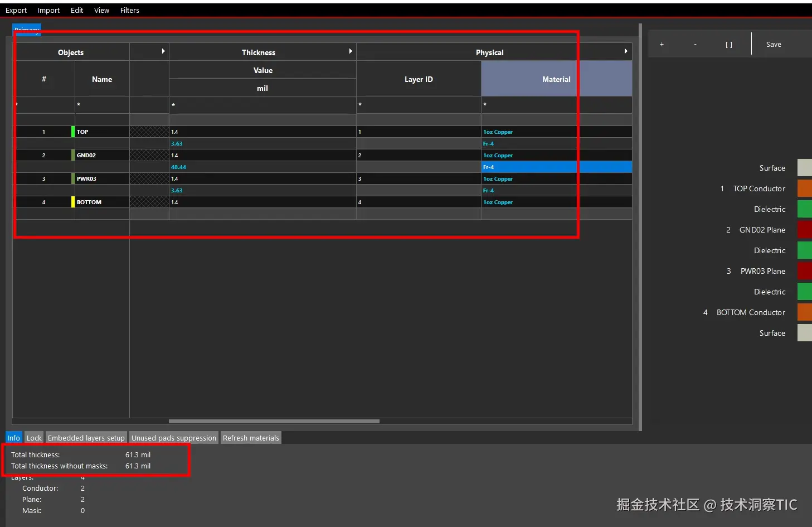Click the brackets fit-view button
This screenshot has height=527, width=812.
pos(729,44)
